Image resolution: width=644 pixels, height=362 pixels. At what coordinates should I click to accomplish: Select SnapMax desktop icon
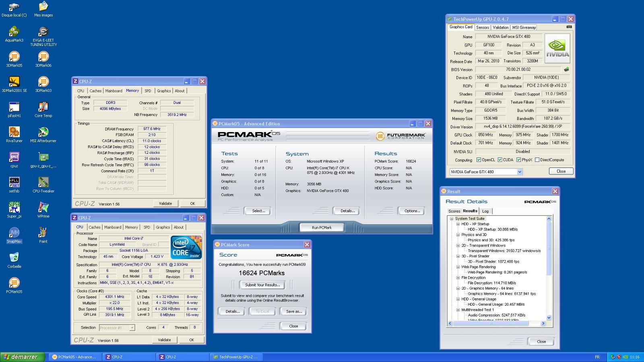[14, 236]
